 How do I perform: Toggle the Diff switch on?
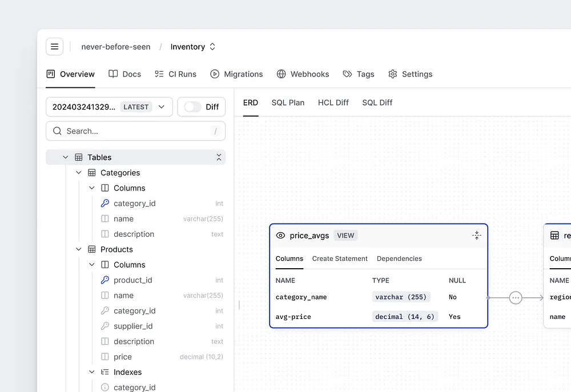coord(192,107)
